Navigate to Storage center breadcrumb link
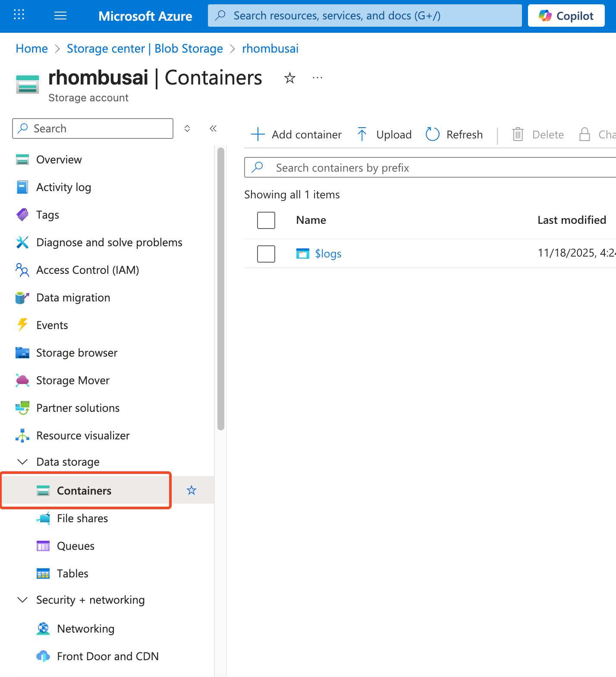The image size is (616, 677). point(145,49)
